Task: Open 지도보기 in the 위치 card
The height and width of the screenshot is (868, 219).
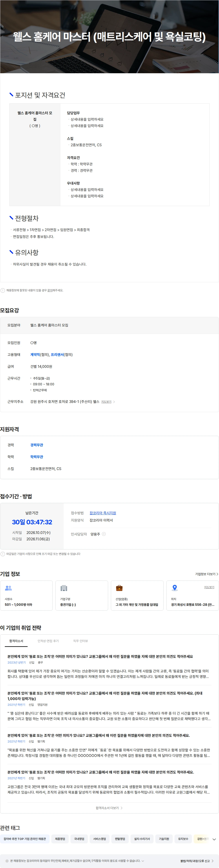Action: click(x=209, y=587)
